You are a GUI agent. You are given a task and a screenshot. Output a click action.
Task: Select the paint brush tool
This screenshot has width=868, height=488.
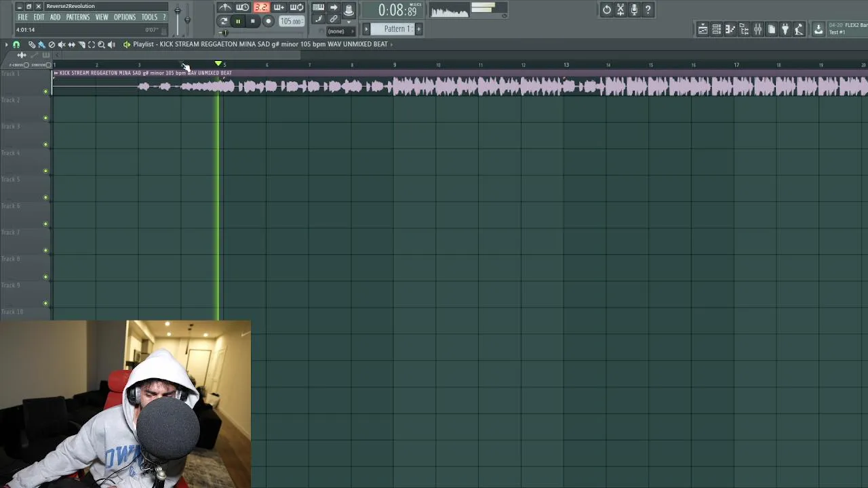pyautogui.click(x=41, y=44)
